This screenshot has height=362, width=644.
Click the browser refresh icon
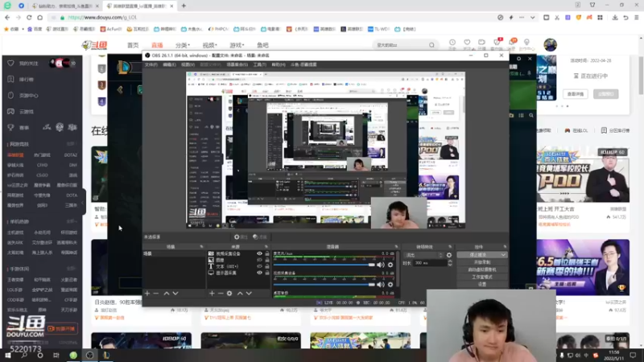click(x=29, y=18)
